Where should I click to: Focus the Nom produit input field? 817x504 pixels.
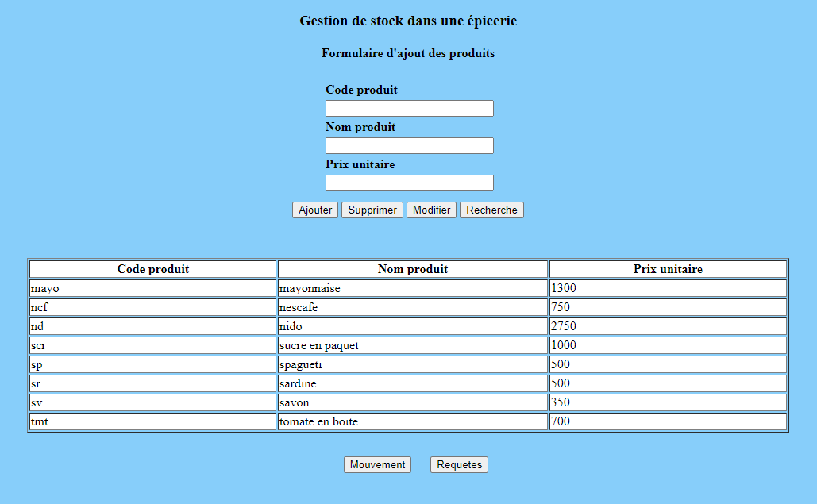pos(410,146)
